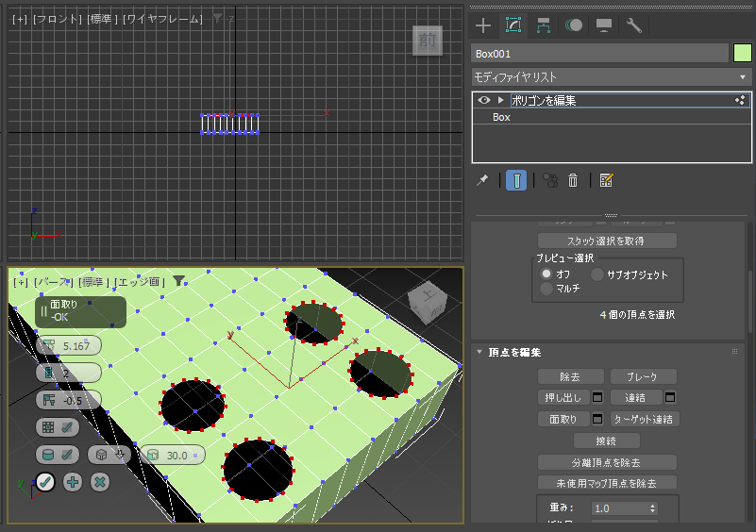756x532 pixels.
Task: Click the Box001 object name field
Action: pyautogui.click(x=599, y=54)
